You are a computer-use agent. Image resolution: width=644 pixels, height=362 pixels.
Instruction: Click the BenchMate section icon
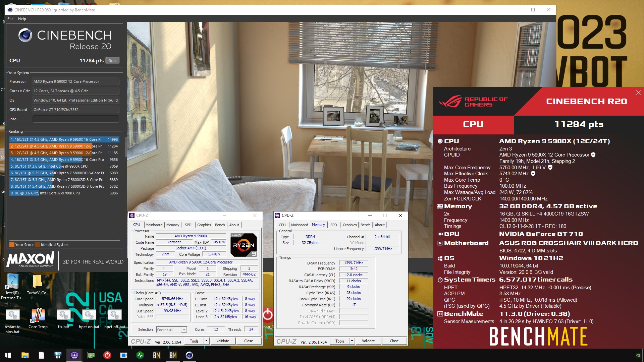pos(440,314)
